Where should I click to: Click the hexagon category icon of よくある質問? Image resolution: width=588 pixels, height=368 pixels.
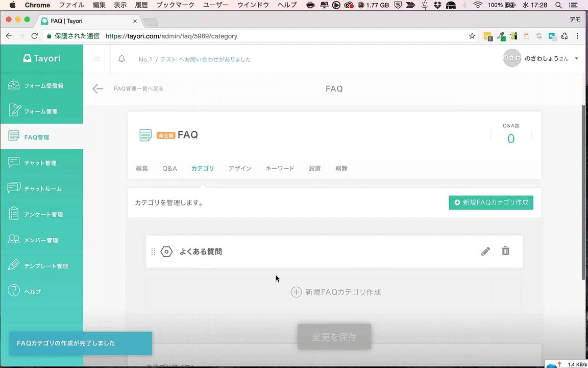coord(166,251)
